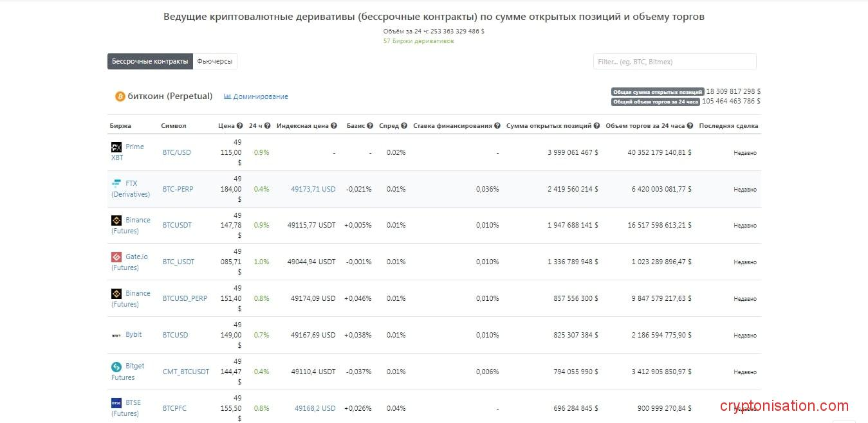Click help icon beside Спред column header
Image resolution: width=868 pixels, height=423 pixels.
pyautogui.click(x=403, y=126)
